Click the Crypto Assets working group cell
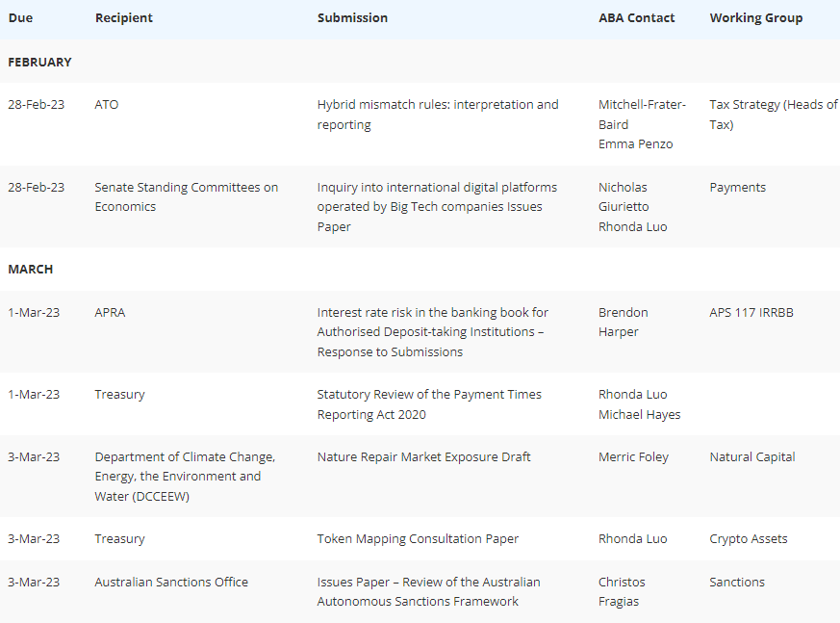The width and height of the screenshot is (840, 623). click(749, 539)
